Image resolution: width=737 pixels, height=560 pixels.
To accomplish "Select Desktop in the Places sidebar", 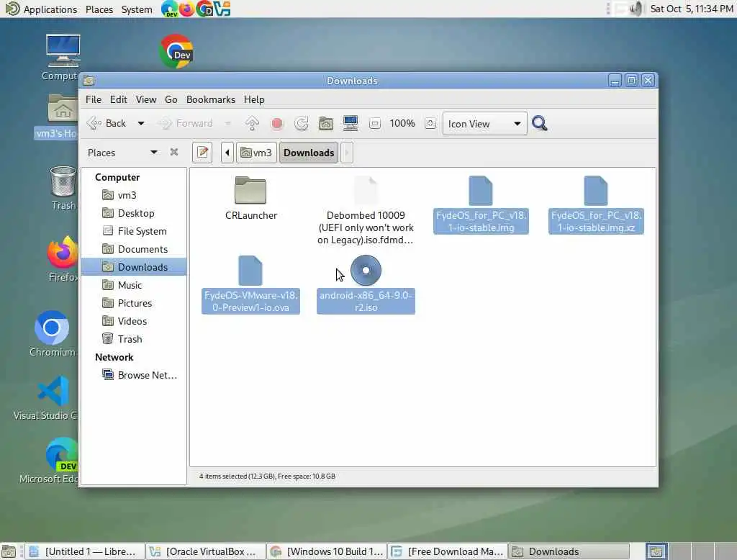I will coord(134,213).
